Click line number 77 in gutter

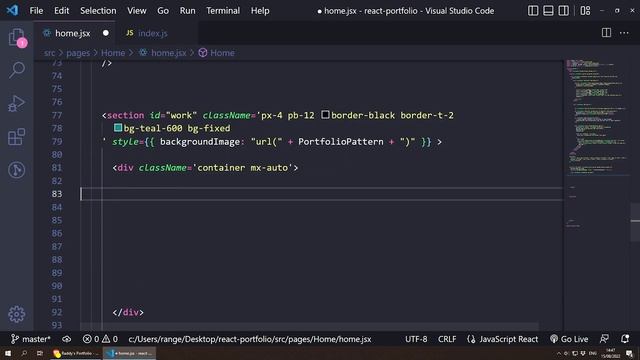point(57,115)
